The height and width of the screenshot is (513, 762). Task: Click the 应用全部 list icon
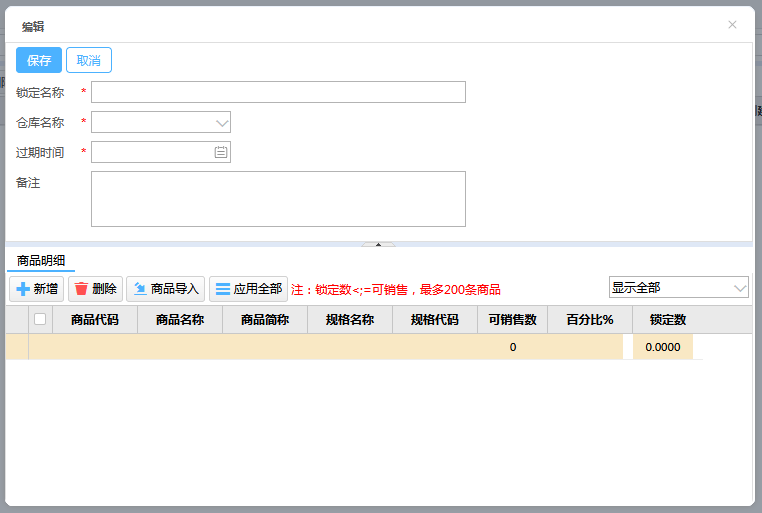click(x=222, y=289)
